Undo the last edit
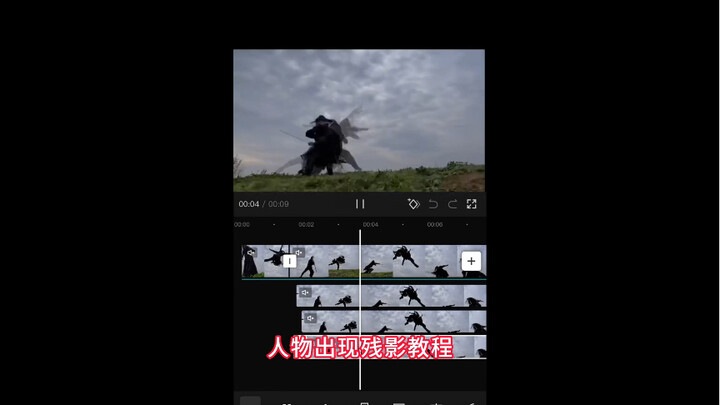The width and height of the screenshot is (720, 405). 433,204
